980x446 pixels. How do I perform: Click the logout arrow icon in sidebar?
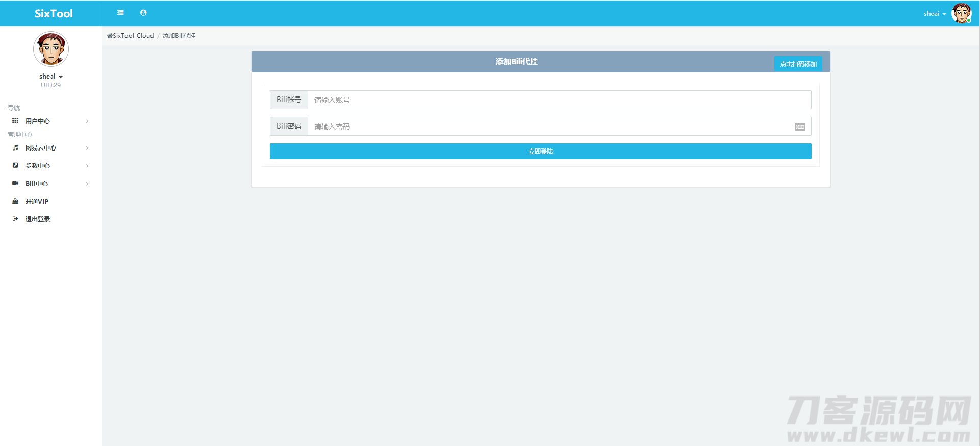coord(15,219)
